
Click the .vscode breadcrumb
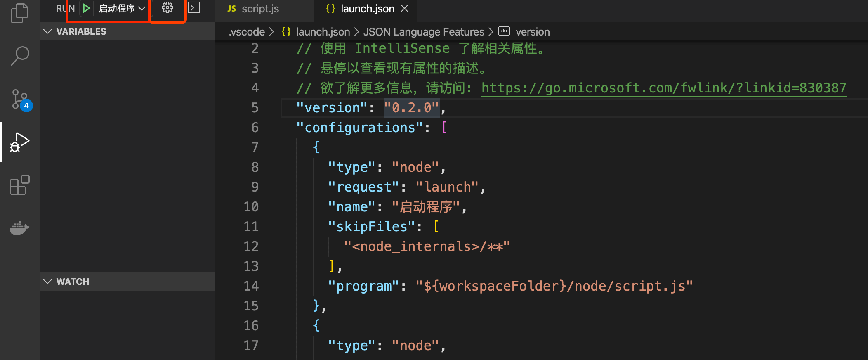point(247,32)
